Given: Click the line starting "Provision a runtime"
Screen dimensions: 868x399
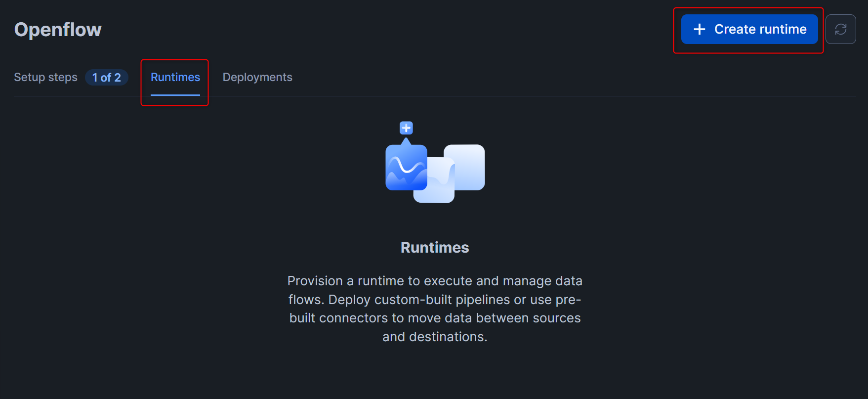Looking at the screenshot, I should pyautogui.click(x=435, y=281).
